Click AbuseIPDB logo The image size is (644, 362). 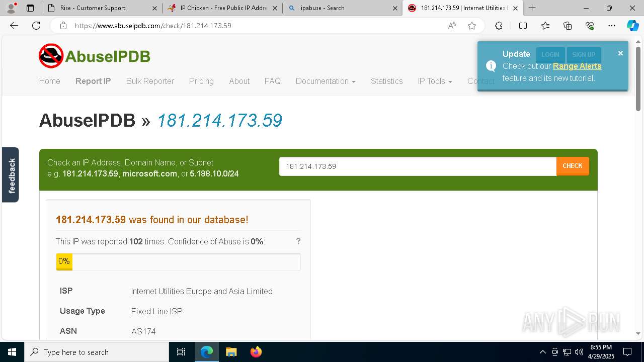click(95, 56)
